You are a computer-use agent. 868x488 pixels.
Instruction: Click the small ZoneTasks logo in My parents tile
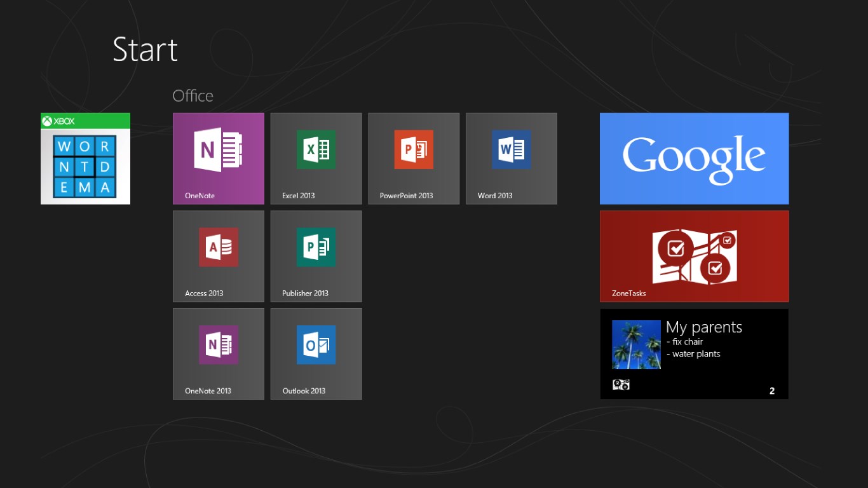pyautogui.click(x=621, y=384)
